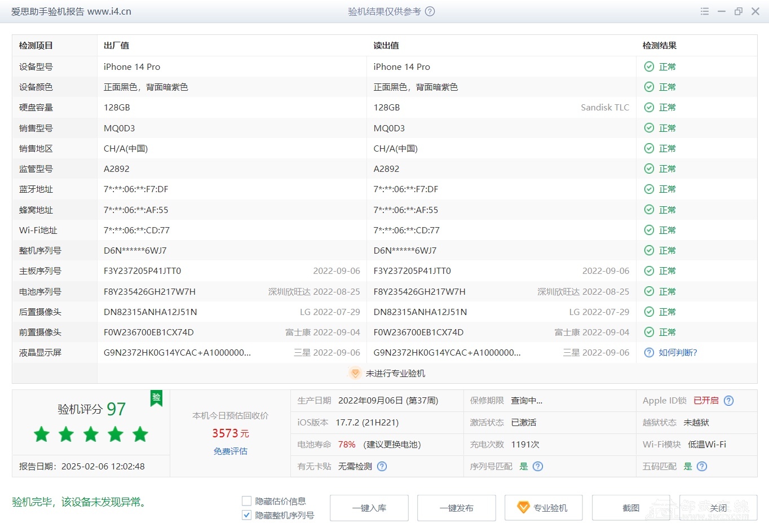Click the 验机完毕 result message

(x=81, y=502)
